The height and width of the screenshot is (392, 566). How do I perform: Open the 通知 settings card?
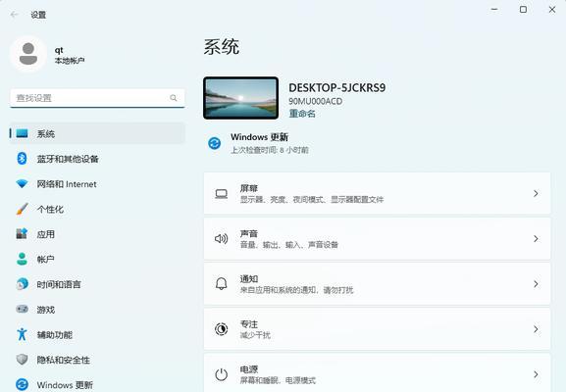click(378, 284)
